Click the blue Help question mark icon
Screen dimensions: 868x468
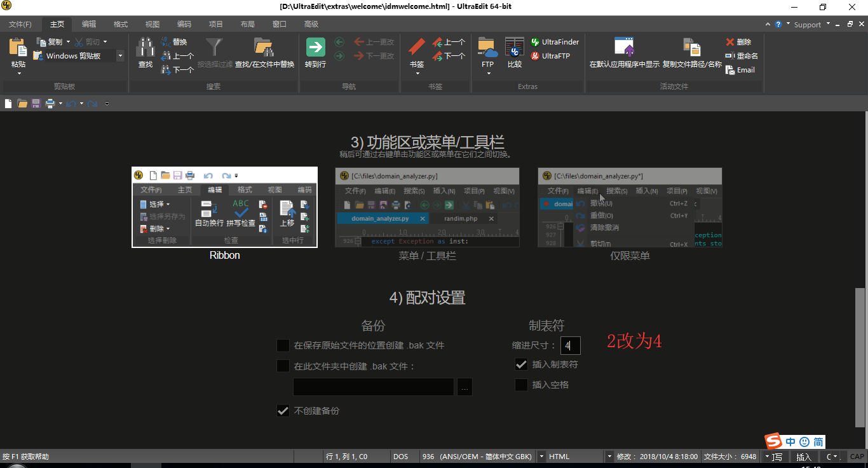point(778,24)
